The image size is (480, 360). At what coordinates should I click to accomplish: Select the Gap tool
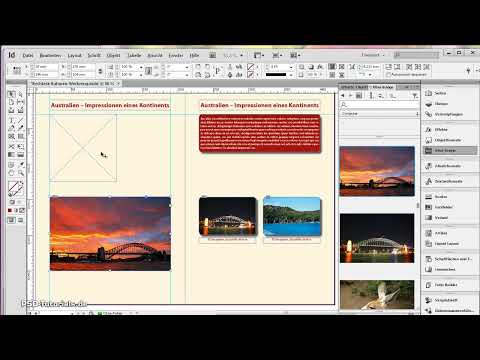coord(20,102)
